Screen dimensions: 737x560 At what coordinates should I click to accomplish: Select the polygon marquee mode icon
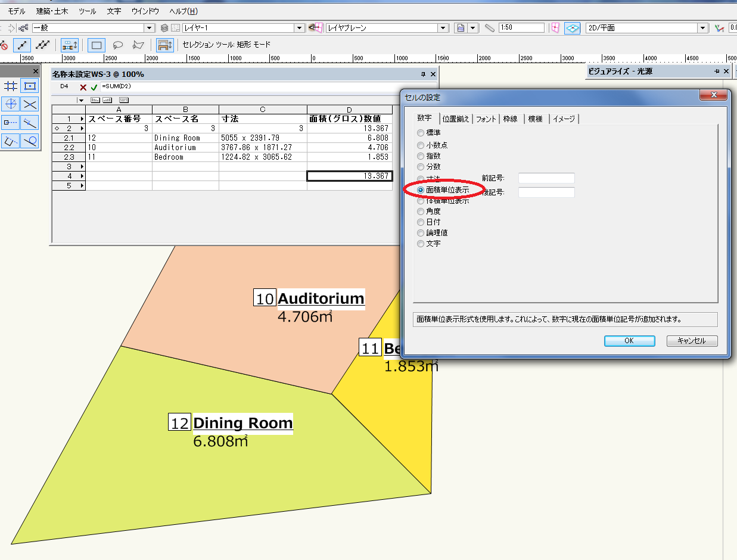(x=138, y=45)
